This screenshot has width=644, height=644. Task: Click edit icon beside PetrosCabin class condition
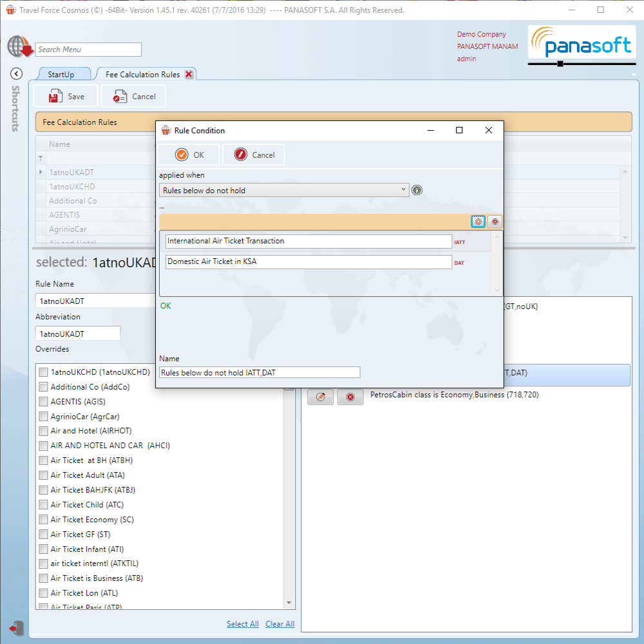click(x=320, y=397)
